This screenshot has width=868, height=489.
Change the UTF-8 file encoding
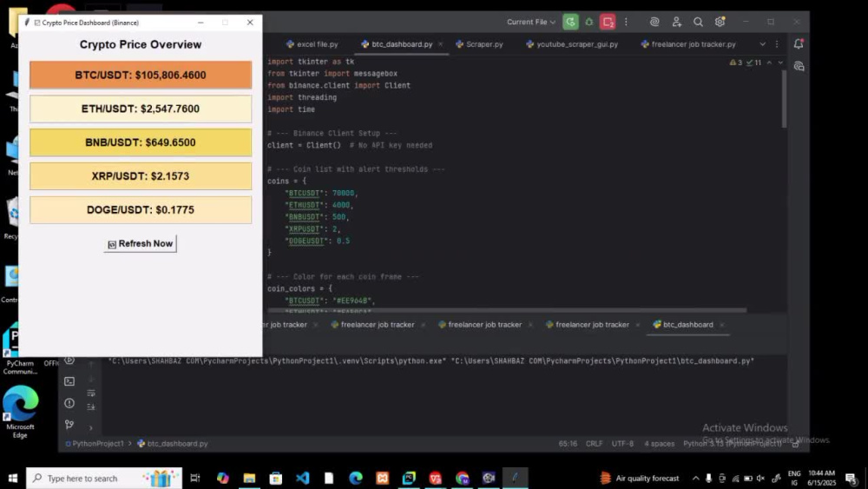622,444
